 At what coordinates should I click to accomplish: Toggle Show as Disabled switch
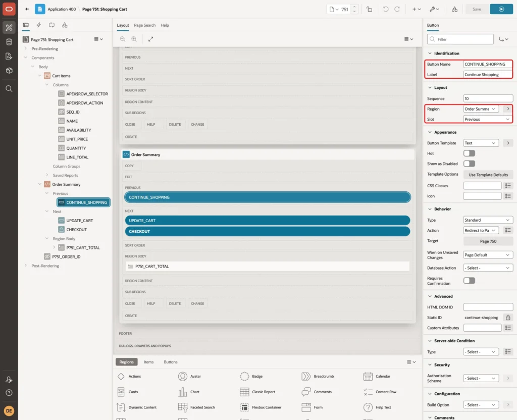(469, 164)
